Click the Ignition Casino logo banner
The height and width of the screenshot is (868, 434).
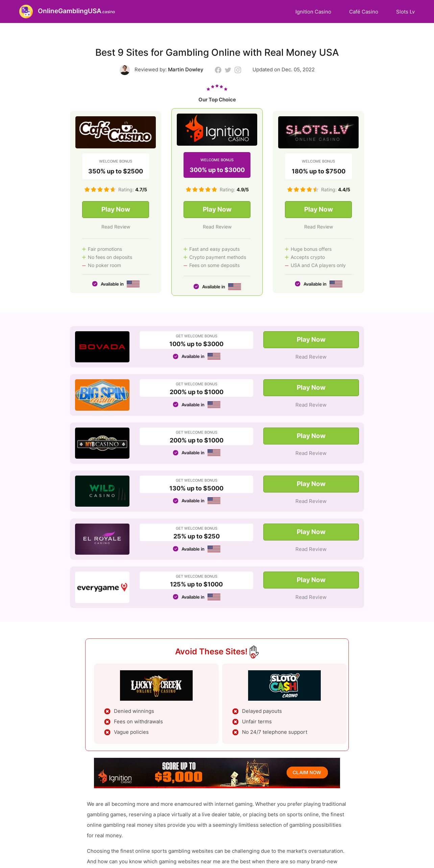[217, 129]
